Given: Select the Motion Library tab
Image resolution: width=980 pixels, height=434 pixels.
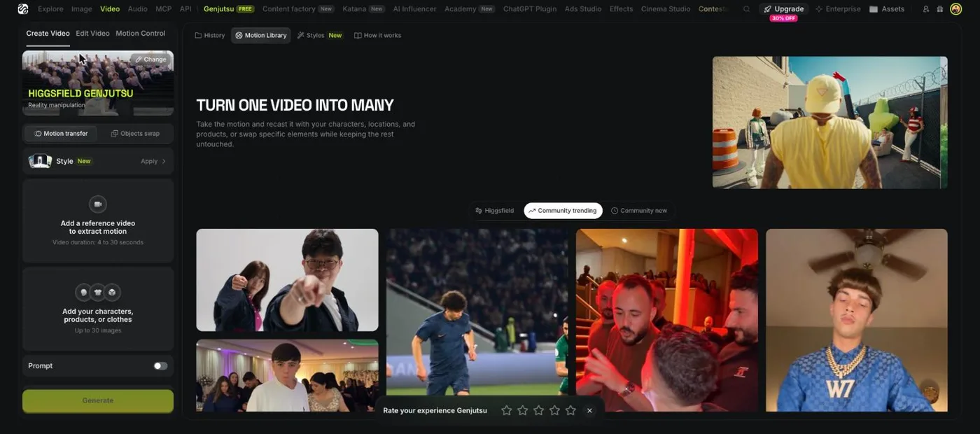Looking at the screenshot, I should (261, 35).
